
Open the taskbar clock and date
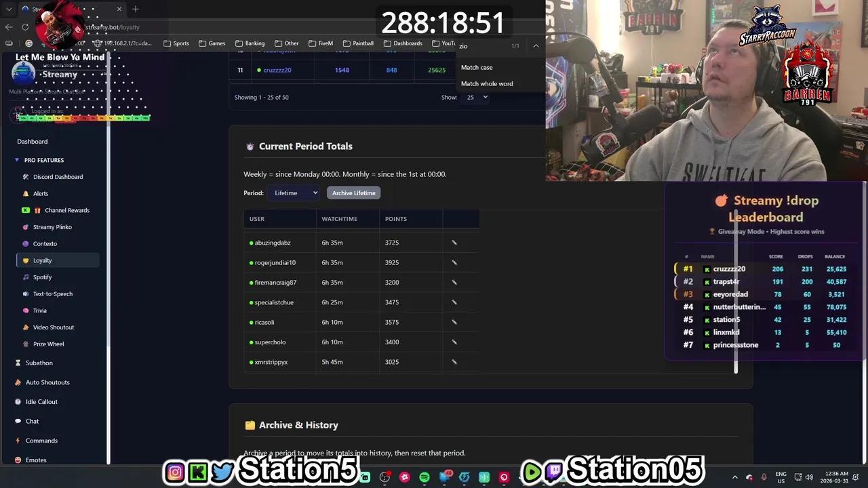pyautogui.click(x=833, y=477)
